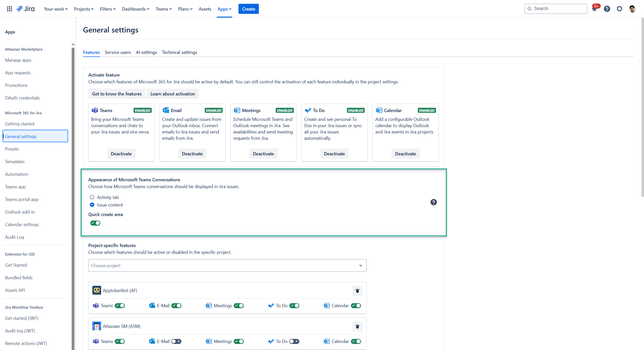Toggle the Quick create area switch
This screenshot has height=350, width=644.
(x=95, y=223)
